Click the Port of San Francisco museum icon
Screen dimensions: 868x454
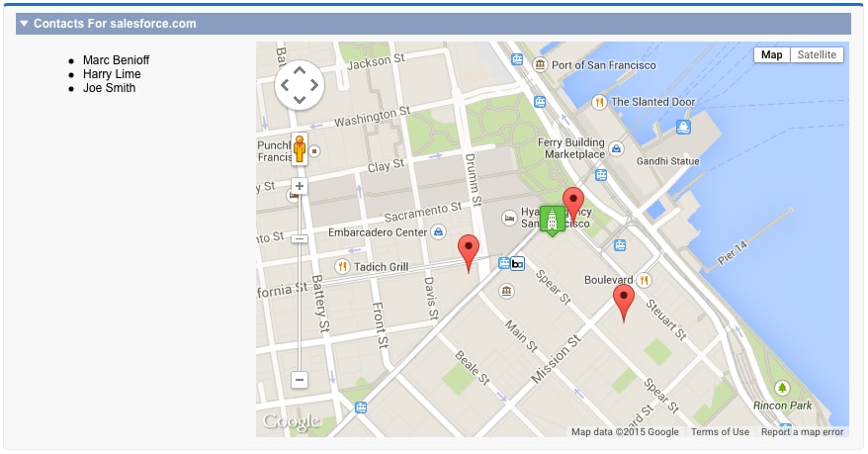pos(540,64)
